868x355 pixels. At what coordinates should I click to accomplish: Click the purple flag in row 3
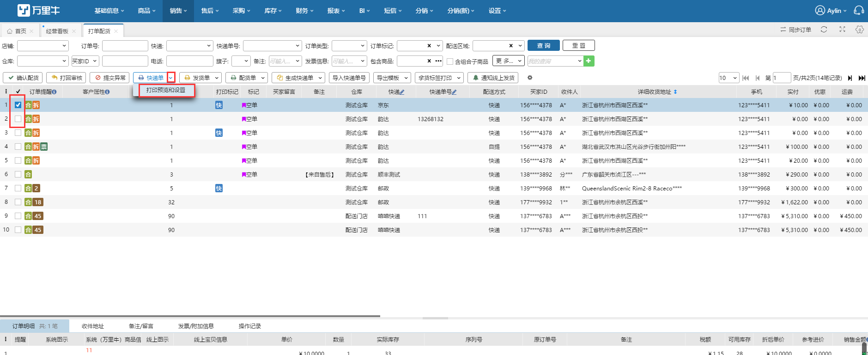click(243, 133)
